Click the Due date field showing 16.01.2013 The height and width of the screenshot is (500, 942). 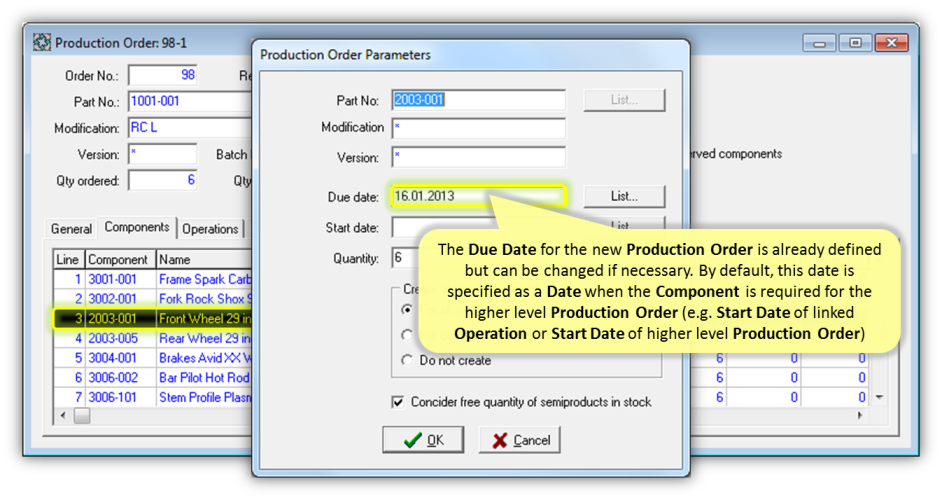pos(478,196)
